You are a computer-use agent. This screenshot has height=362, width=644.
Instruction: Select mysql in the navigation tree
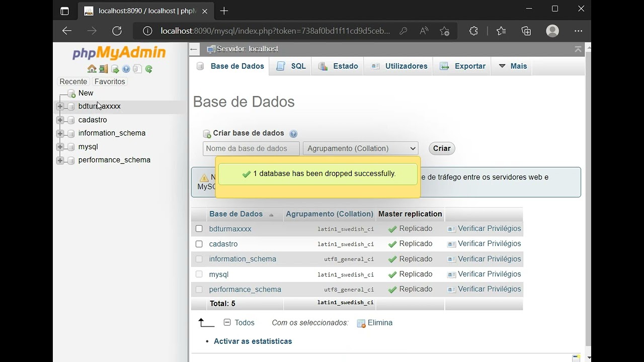(88, 147)
